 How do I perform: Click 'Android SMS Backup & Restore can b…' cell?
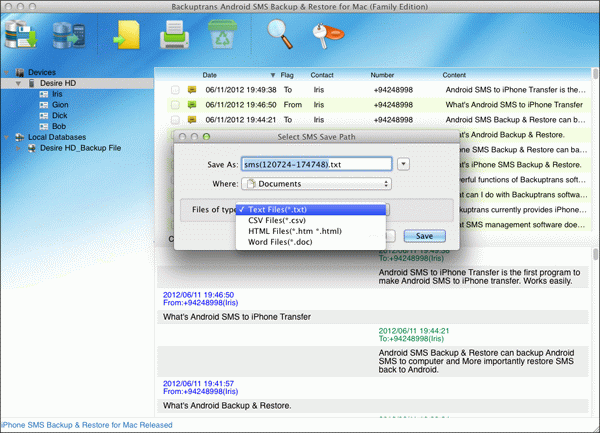coord(515,120)
